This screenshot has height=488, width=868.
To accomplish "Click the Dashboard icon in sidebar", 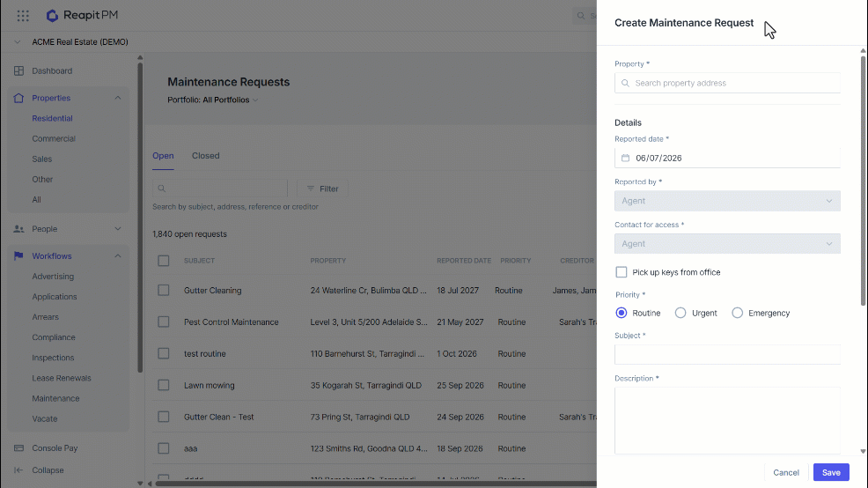I will (18, 70).
